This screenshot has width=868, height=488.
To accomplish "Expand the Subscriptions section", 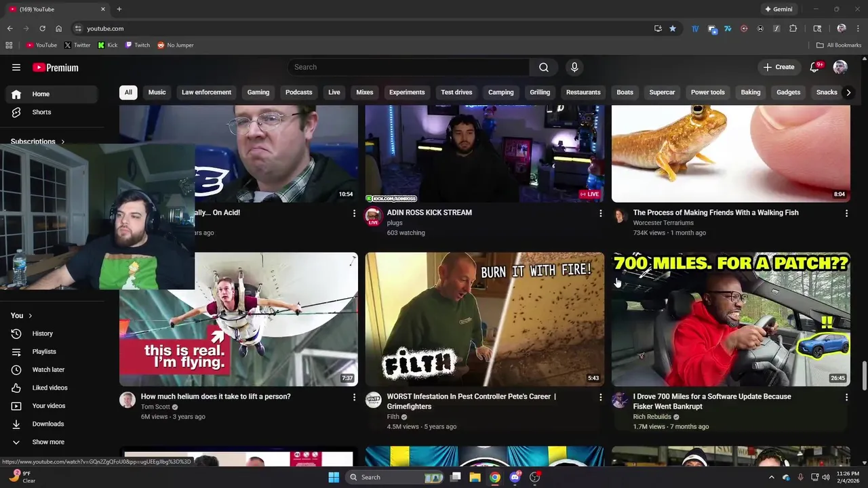I will [x=38, y=142].
